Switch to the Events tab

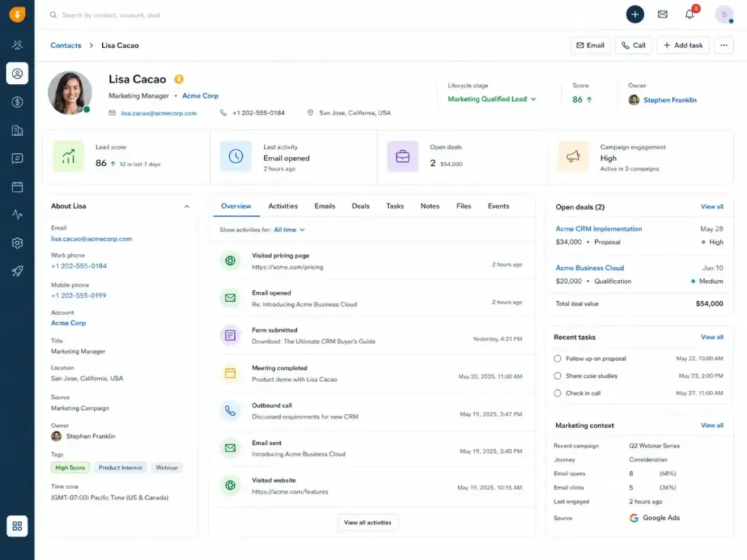pyautogui.click(x=498, y=206)
